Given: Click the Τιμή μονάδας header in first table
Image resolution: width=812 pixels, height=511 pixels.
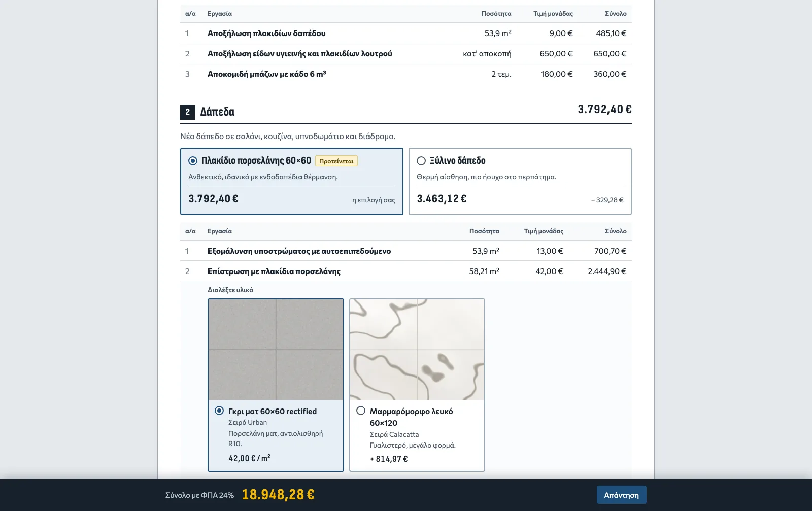Looking at the screenshot, I should click(x=553, y=14).
